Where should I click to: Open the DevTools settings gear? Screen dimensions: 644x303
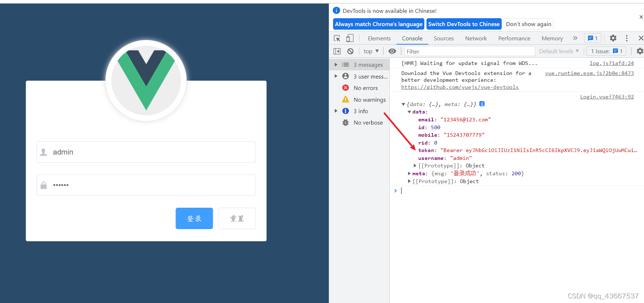613,38
